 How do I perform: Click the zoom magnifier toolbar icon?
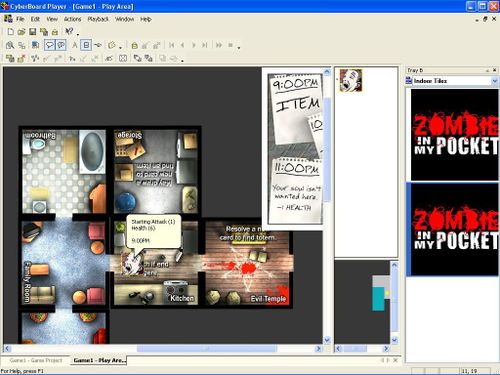point(10,45)
